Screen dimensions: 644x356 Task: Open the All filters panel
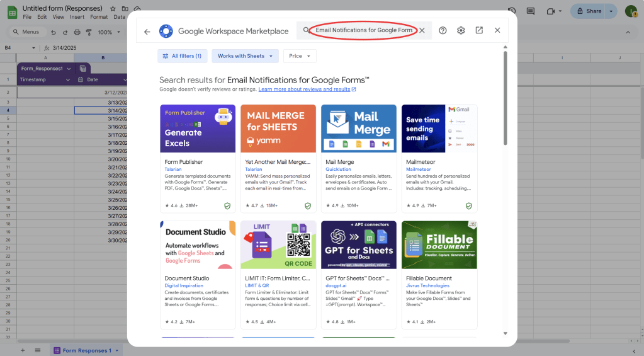point(182,56)
